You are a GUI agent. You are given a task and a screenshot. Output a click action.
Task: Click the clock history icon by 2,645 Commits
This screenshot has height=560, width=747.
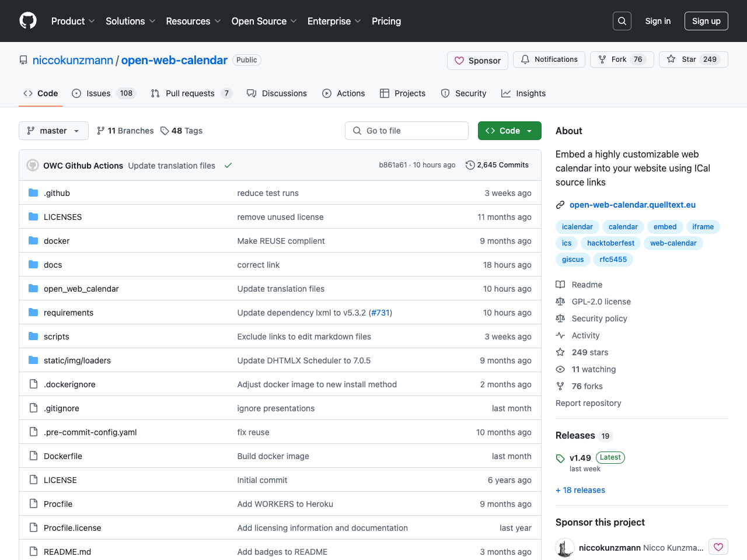point(470,165)
